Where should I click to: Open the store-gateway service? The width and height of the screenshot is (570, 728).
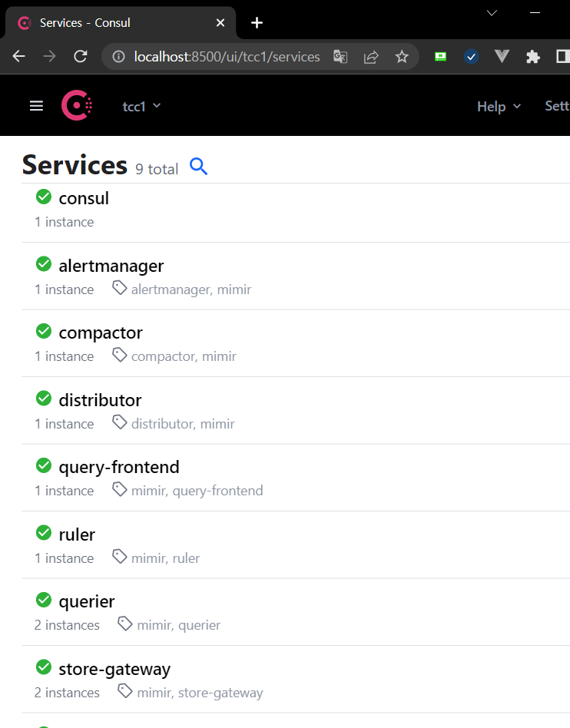pos(114,669)
